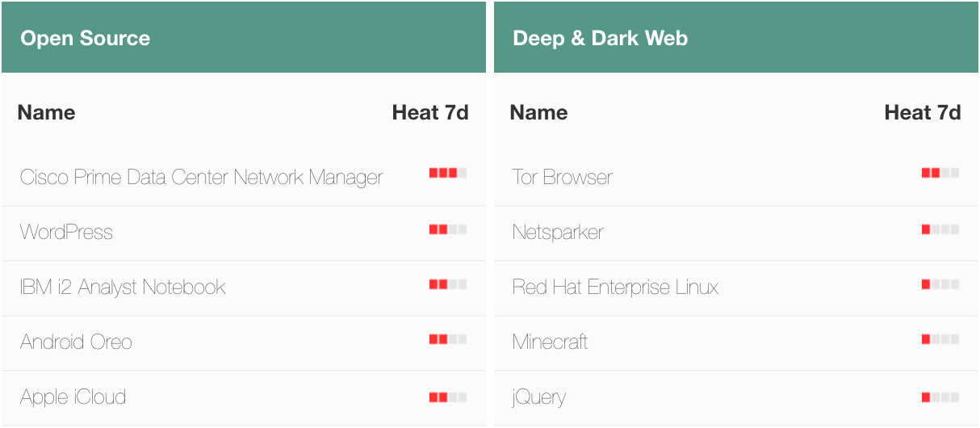This screenshot has height=428, width=980.
Task: Open the Minecraft entry
Action: point(550,342)
